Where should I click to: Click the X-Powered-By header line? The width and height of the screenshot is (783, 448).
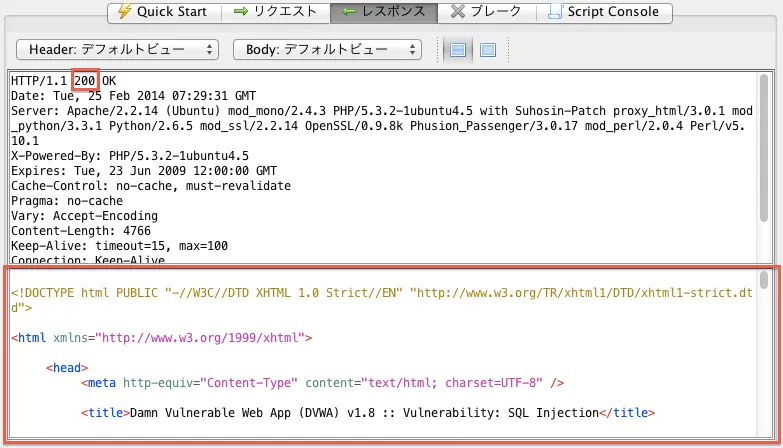130,156
